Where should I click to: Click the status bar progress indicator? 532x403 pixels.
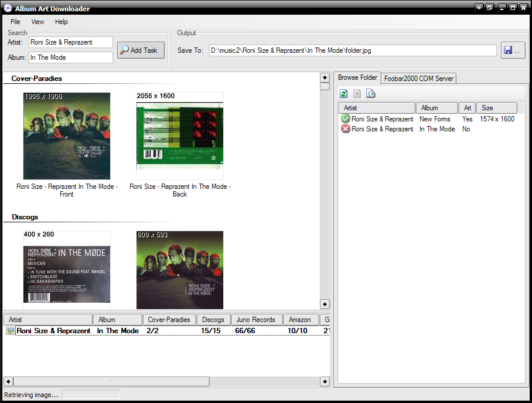tap(91, 394)
